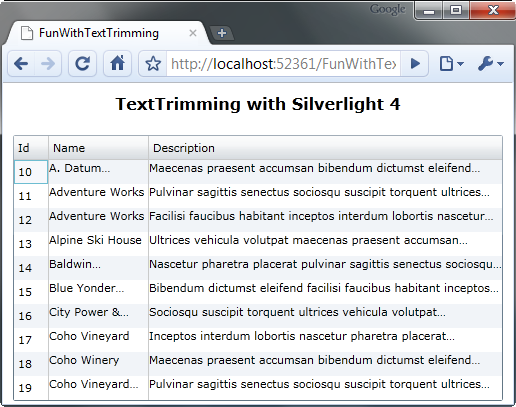516x407 pixels.
Task: Sort by the Id column header
Action: pyautogui.click(x=31, y=148)
